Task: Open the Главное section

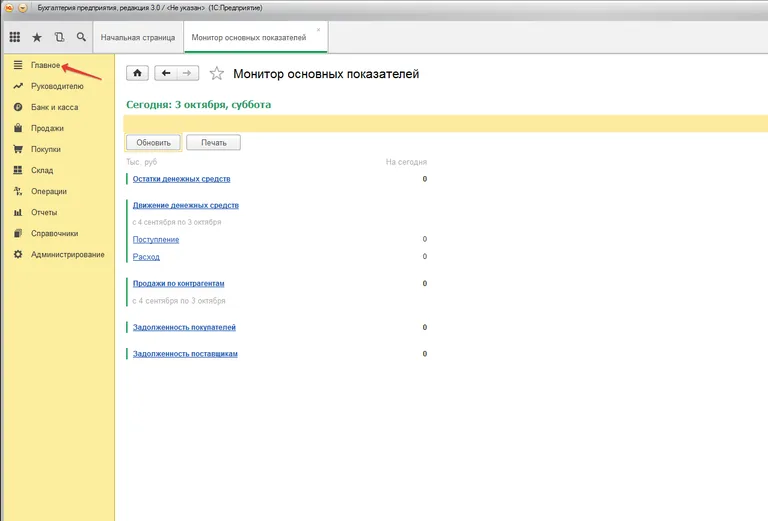Action: coord(45,65)
